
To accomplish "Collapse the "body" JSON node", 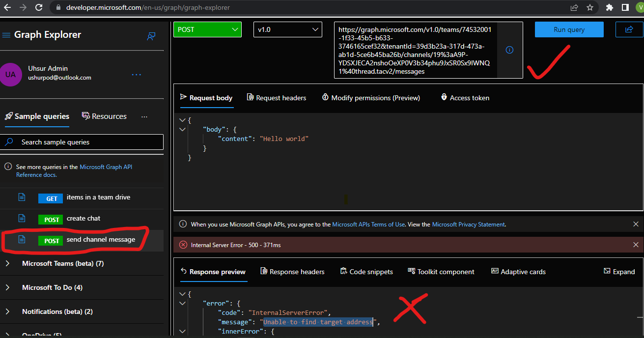I will [x=183, y=129].
